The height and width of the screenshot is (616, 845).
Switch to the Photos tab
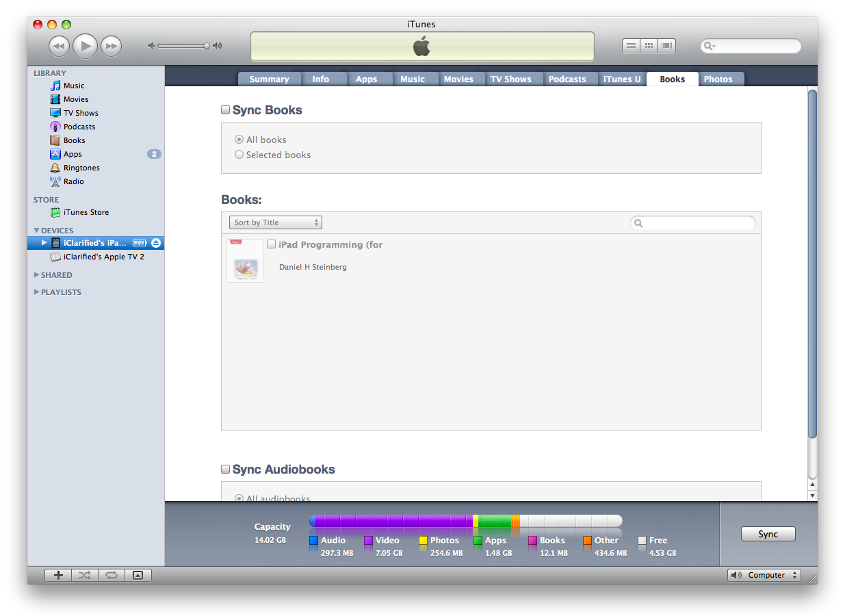coord(718,79)
